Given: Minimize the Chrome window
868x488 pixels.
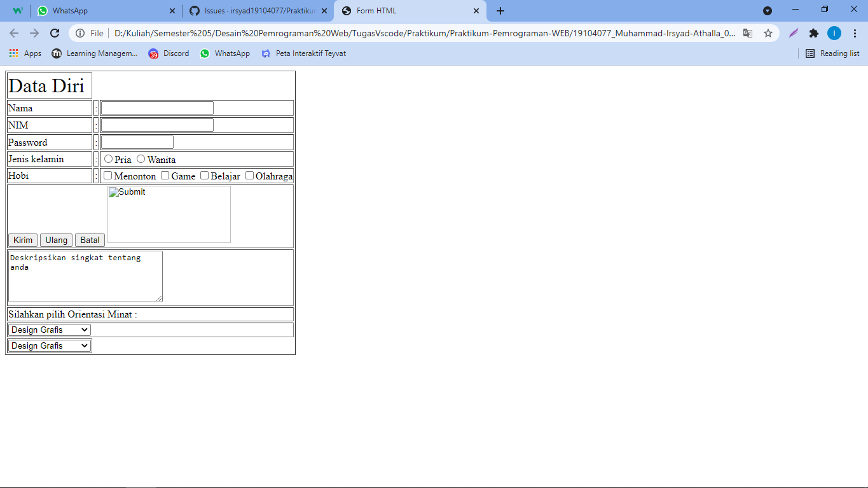Looking at the screenshot, I should tap(796, 10).
